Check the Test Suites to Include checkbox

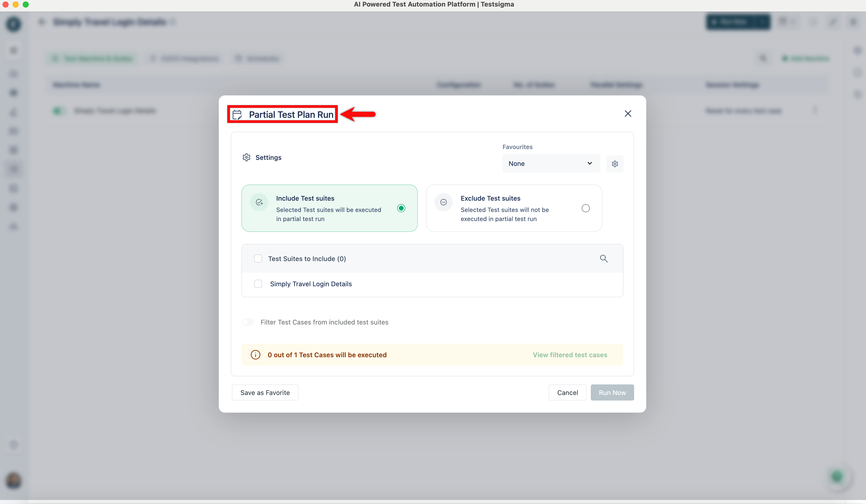click(x=258, y=259)
